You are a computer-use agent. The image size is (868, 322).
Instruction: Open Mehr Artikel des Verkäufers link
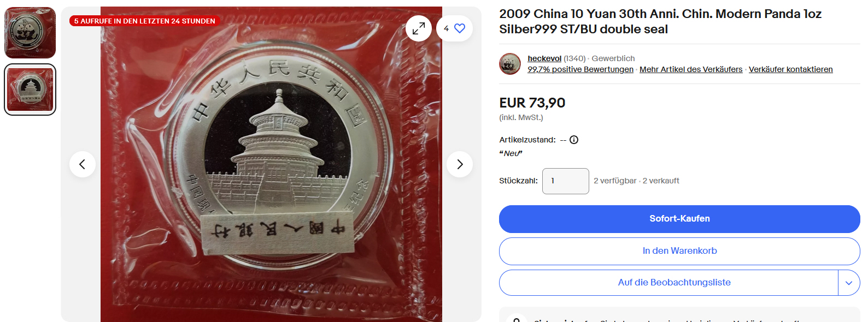(691, 69)
